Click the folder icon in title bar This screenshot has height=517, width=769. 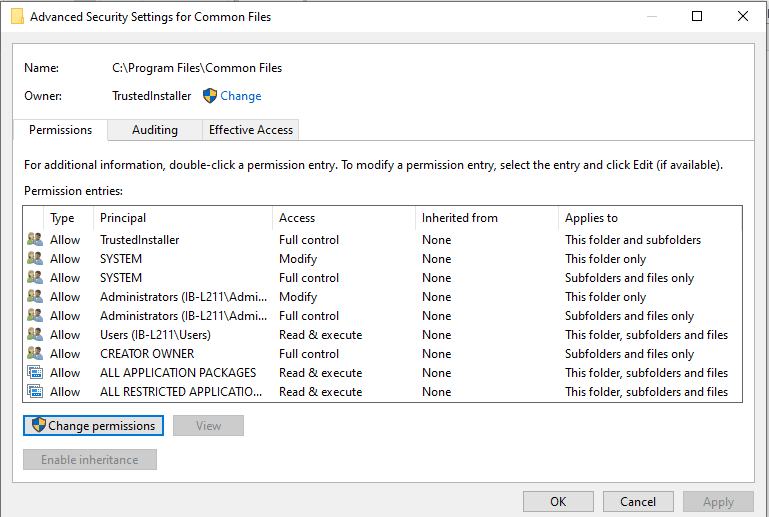17,16
